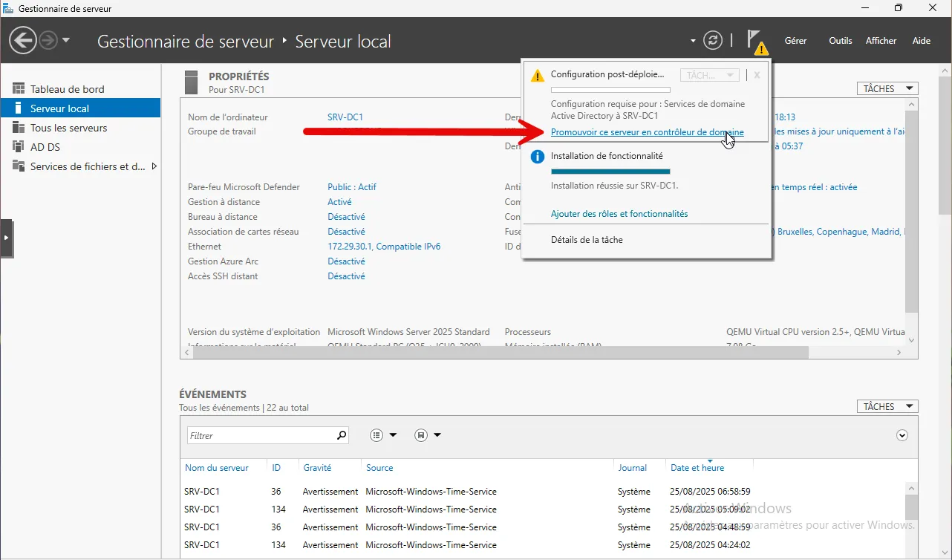Screen dimensions: 952x560
Task: Click Promouvoir ce serveur en contrôleur de domaine
Action: pyautogui.click(x=647, y=132)
